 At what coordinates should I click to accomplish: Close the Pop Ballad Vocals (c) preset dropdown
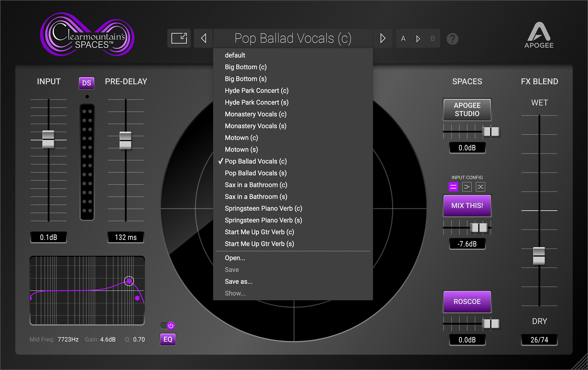(292, 39)
